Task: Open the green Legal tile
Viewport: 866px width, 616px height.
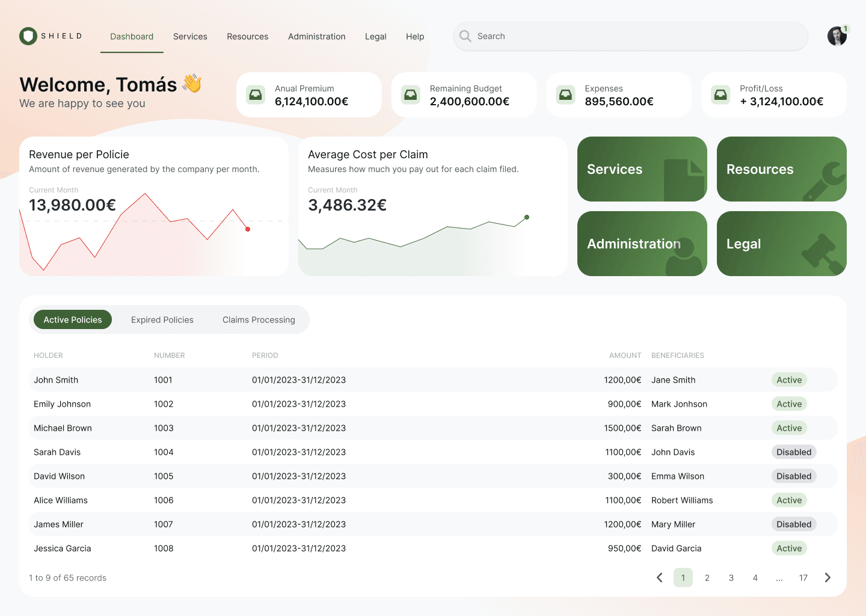Action: point(781,244)
